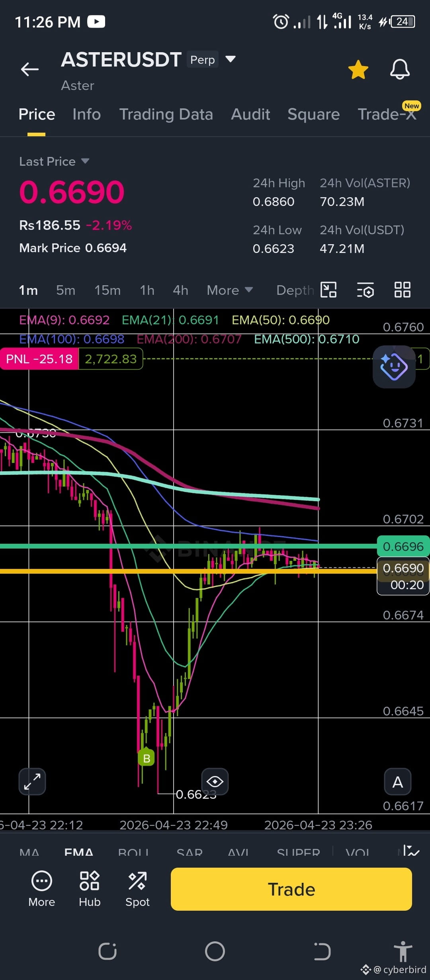430x980 pixels.
Task: Open the Trade-X tab
Action: click(x=387, y=114)
